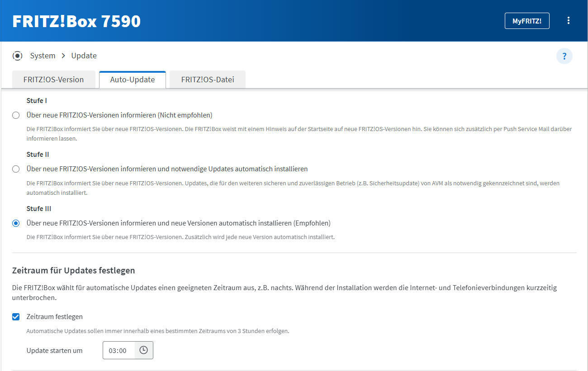Image resolution: width=588 pixels, height=371 pixels.
Task: Switch to the FRITZ!OS-Datei tab
Action: point(208,80)
